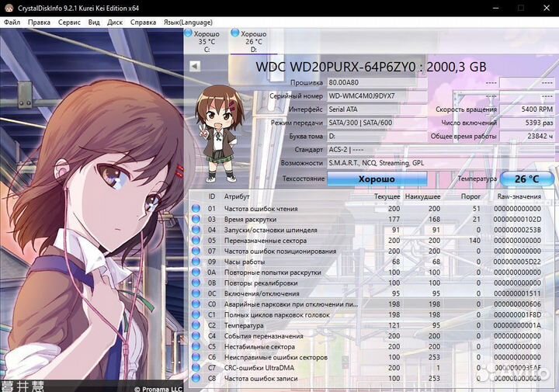
Task: Click the rotation speed value 5400 RPM
Action: point(527,109)
